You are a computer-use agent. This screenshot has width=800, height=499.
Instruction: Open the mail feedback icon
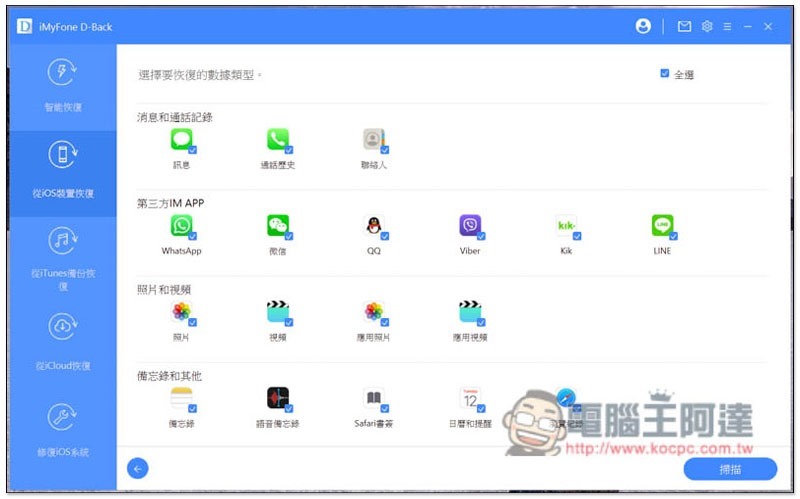684,26
